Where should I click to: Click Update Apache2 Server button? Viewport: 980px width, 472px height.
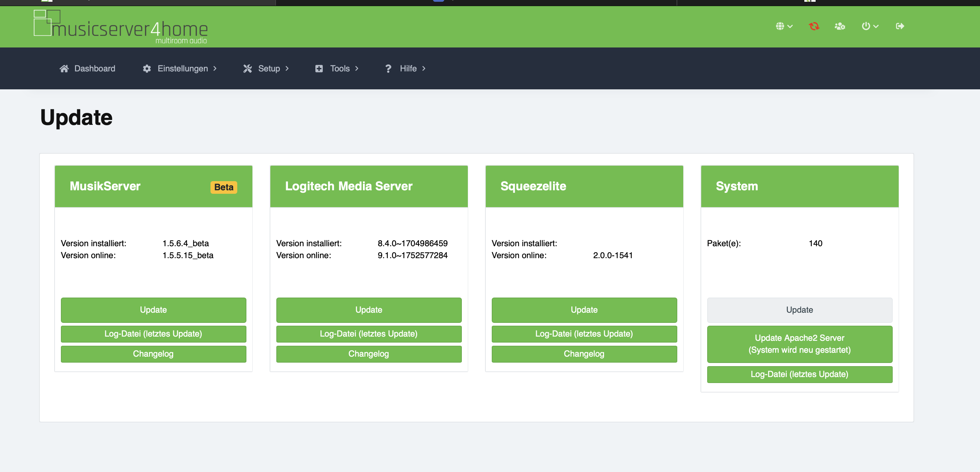click(799, 344)
